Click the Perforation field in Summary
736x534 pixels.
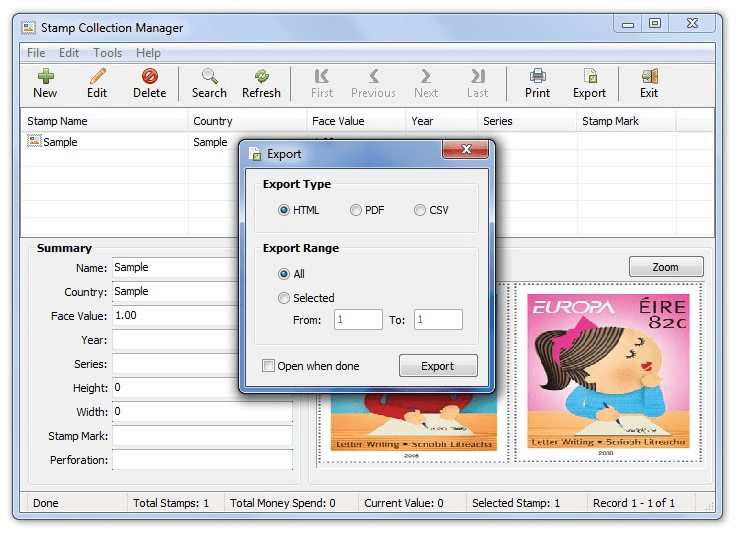click(x=202, y=459)
